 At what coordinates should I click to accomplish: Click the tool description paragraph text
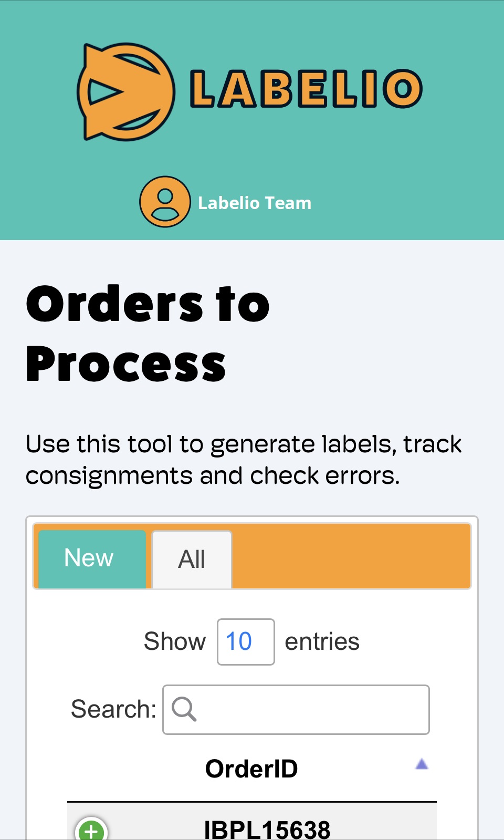point(244,460)
